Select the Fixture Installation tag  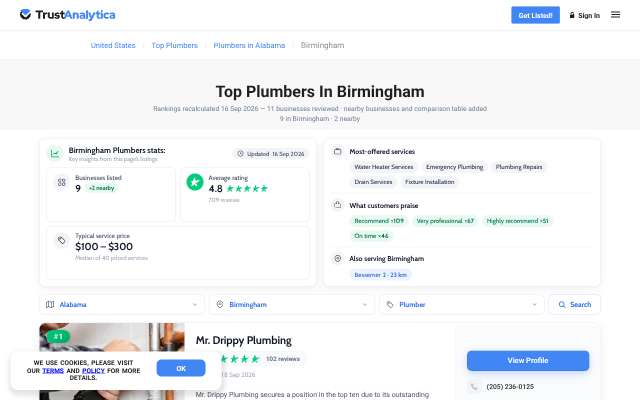[x=429, y=182]
